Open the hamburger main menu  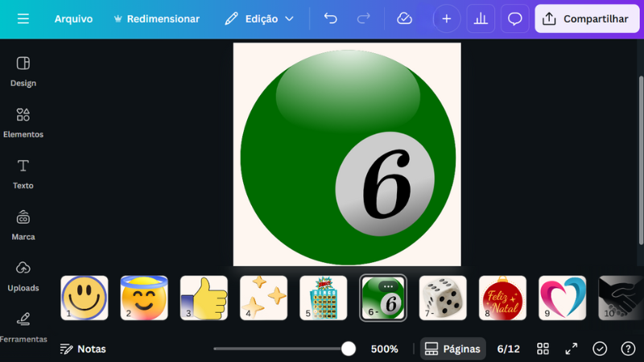23,19
